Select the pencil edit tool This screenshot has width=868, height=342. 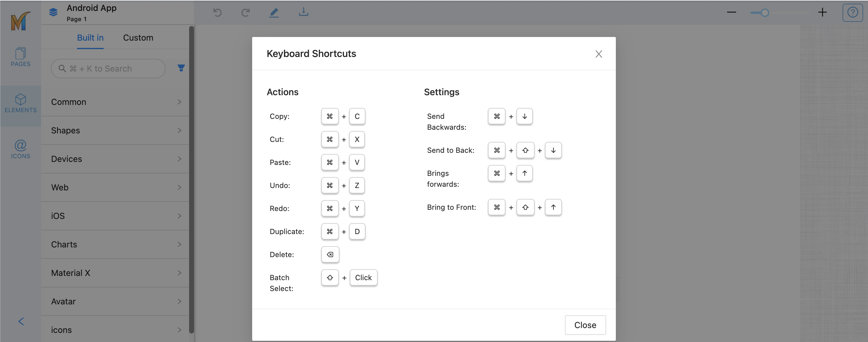coord(274,12)
